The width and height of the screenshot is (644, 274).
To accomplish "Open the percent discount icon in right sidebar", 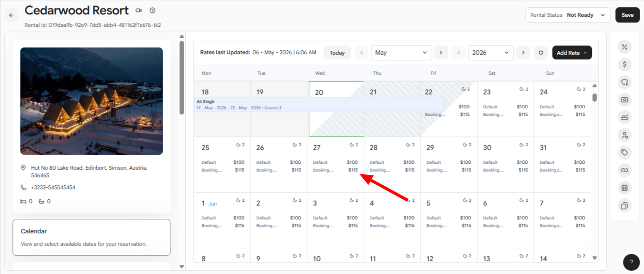I will (624, 47).
